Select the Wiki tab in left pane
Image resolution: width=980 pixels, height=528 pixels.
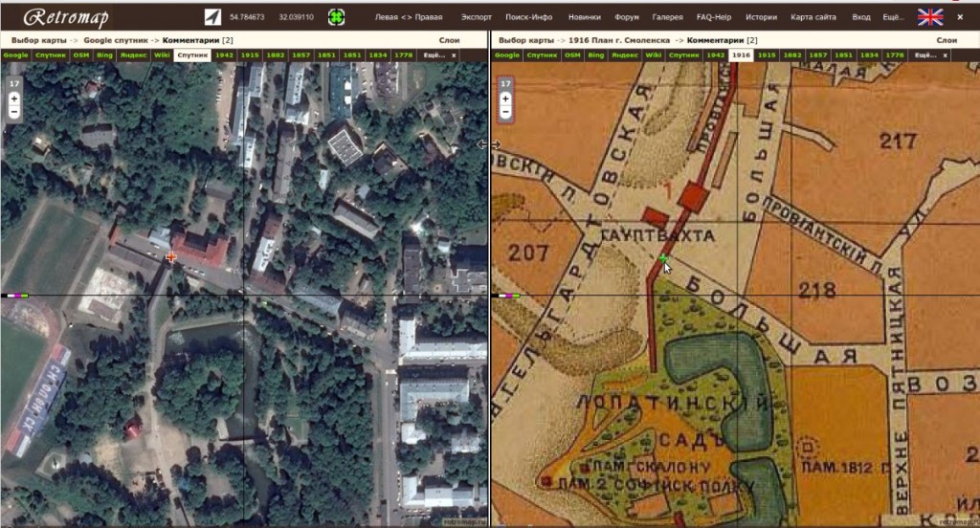[x=162, y=55]
